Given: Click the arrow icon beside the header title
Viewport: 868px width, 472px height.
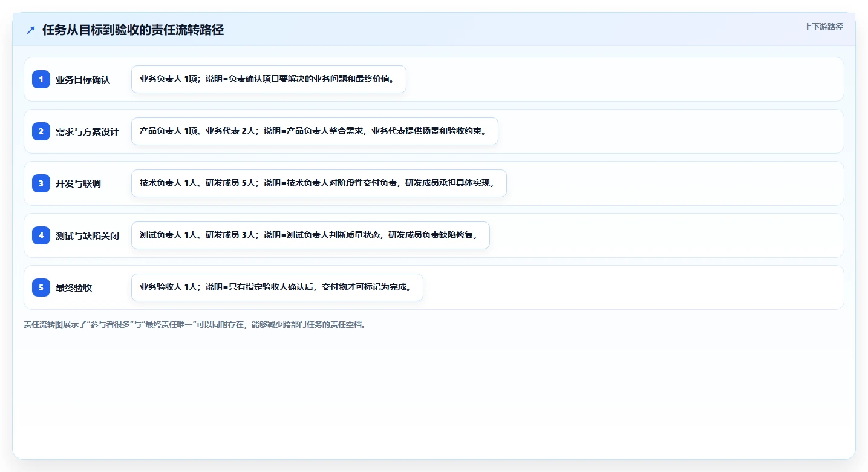Looking at the screenshot, I should tap(31, 30).
